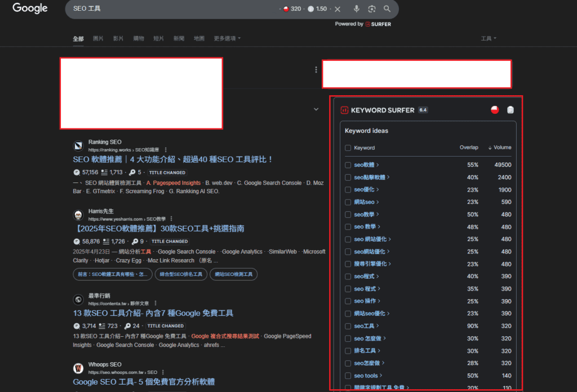Tick checkbox for 排名工具 keyword

tap(348, 351)
